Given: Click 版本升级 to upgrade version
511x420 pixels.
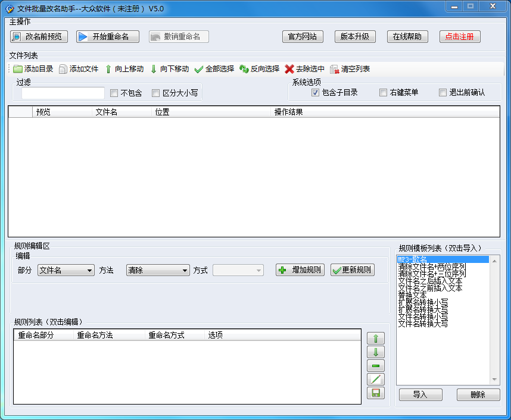Looking at the screenshot, I should tap(355, 36).
